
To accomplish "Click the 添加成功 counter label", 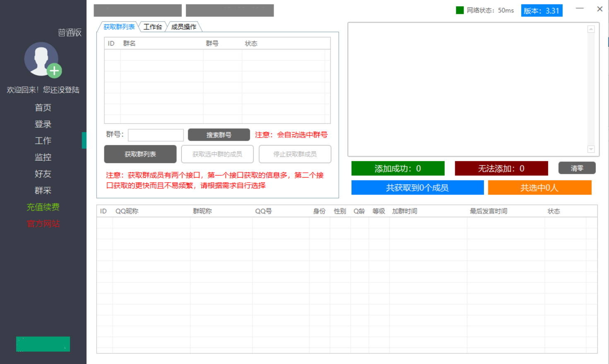I will 398,169.
